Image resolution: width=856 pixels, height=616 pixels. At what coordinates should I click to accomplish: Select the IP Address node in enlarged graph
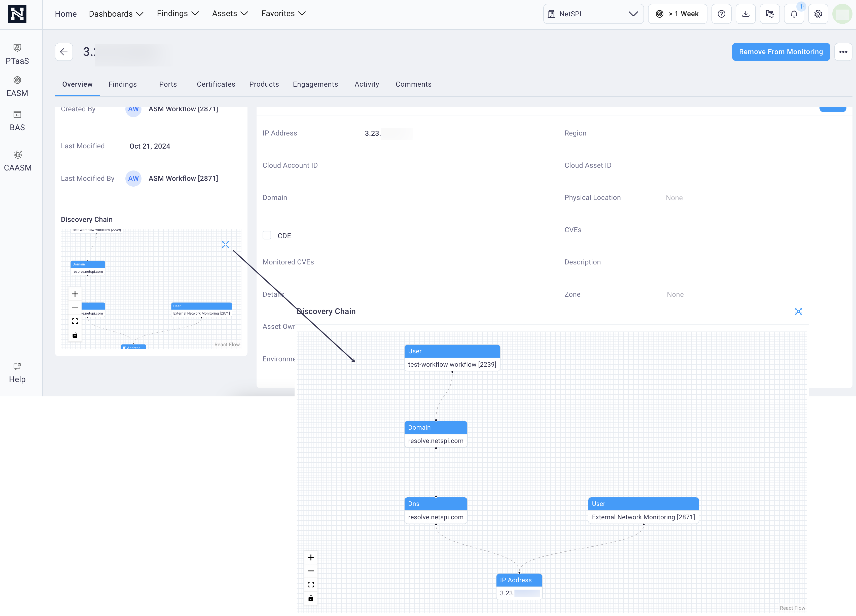click(519, 587)
